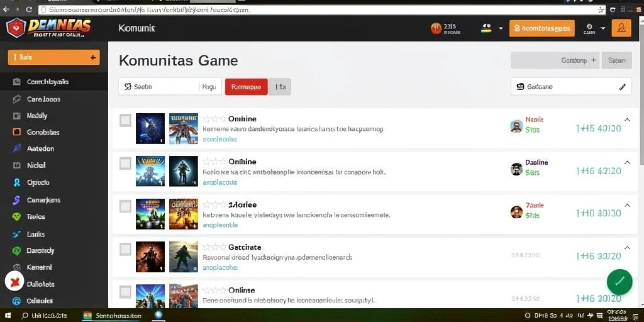Click the Demnitas shield logo
The height and width of the screenshot is (322, 644).
(x=16, y=28)
